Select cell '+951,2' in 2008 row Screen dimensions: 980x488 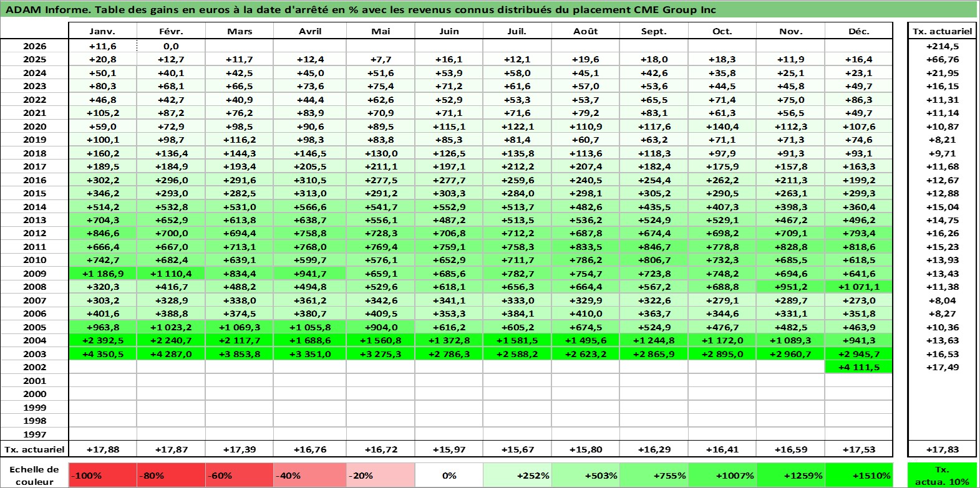790,287
